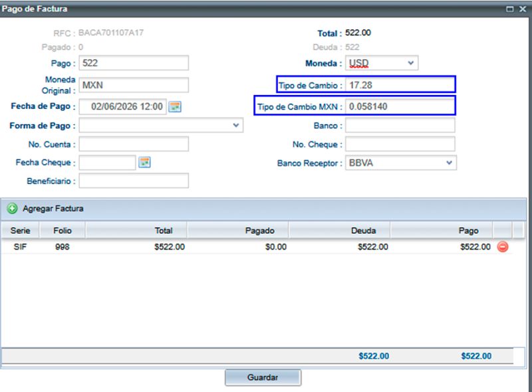Open the Fecha Cheque calendar picker
Screen dimensions: 532x392
click(x=144, y=162)
